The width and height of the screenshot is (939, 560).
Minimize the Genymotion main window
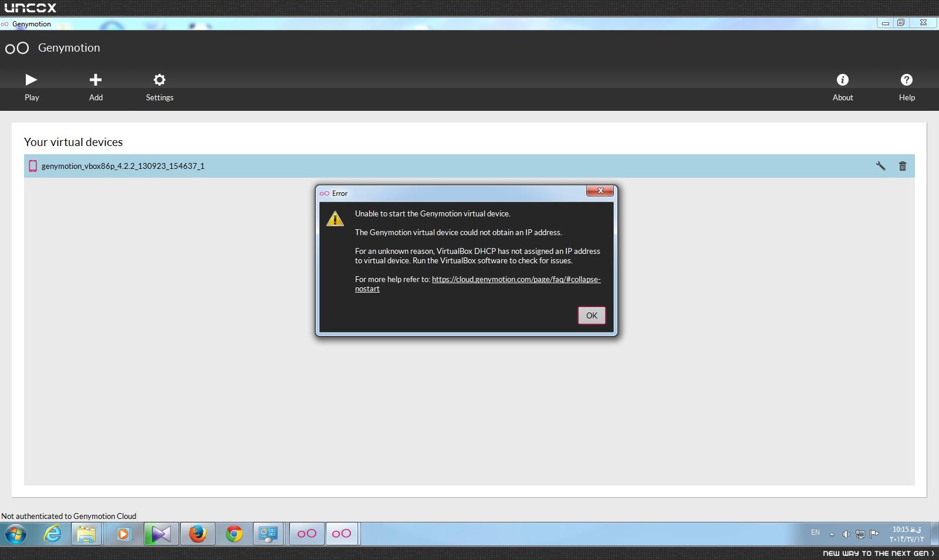click(885, 23)
